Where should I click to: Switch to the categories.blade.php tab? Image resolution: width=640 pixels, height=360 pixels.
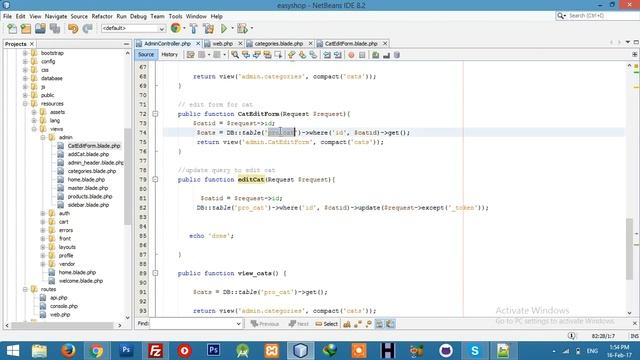279,43
